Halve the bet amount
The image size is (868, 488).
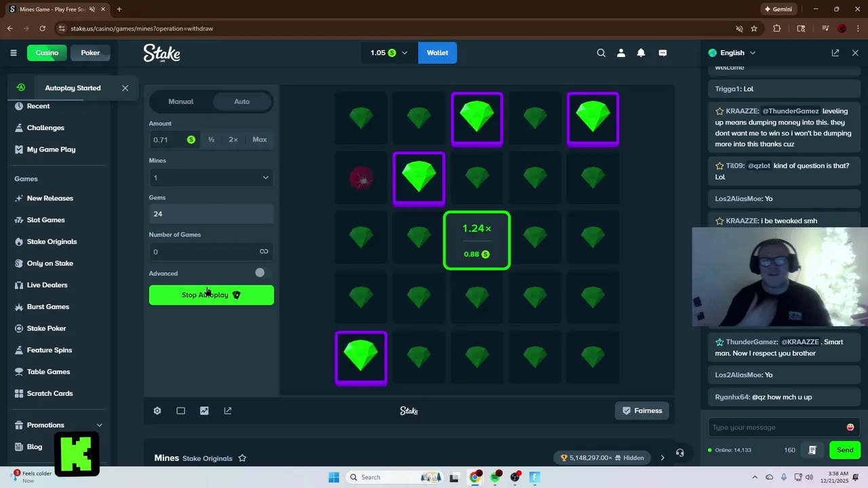(212, 140)
